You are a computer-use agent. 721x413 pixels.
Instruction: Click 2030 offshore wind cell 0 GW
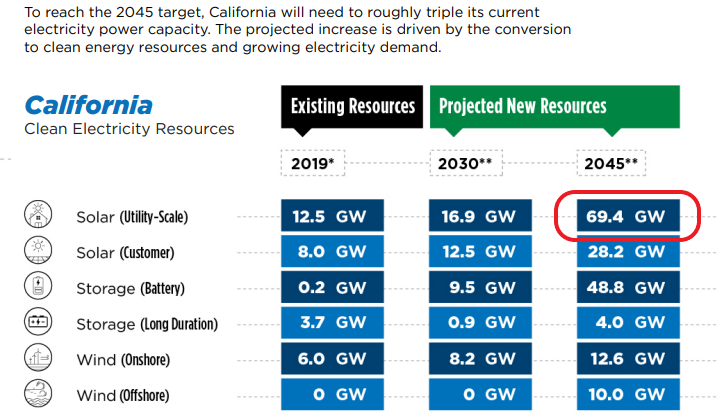(x=480, y=394)
